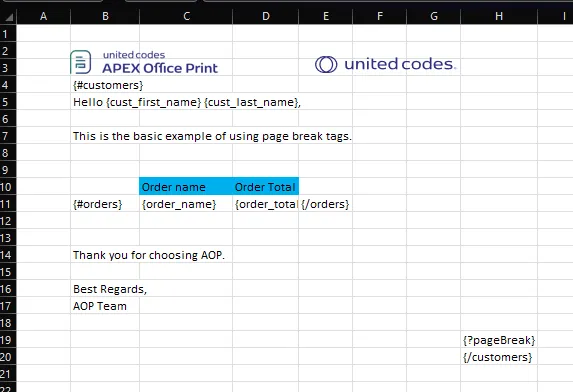Screen dimensions: 573x392
Task: Select Thank you for choosing AOP cell
Action: click(x=105, y=255)
